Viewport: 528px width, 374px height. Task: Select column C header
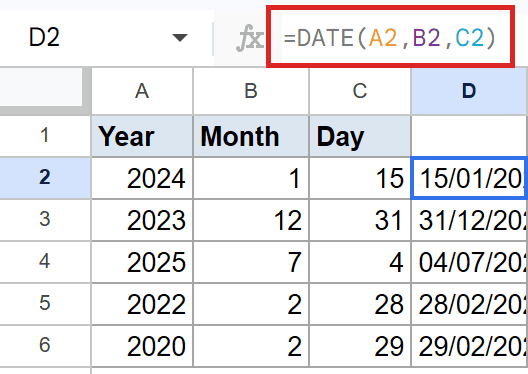(360, 91)
